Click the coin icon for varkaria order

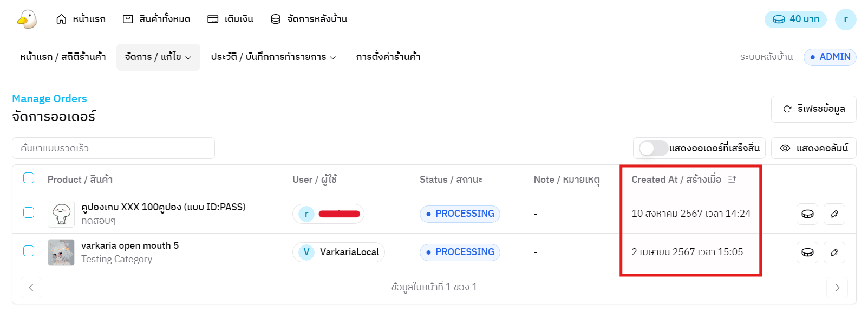[x=807, y=252]
